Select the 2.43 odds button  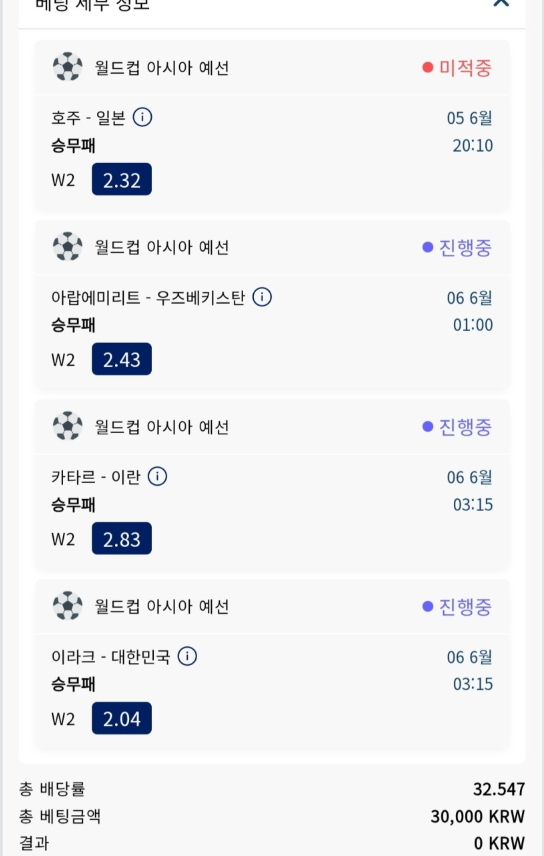(x=122, y=359)
